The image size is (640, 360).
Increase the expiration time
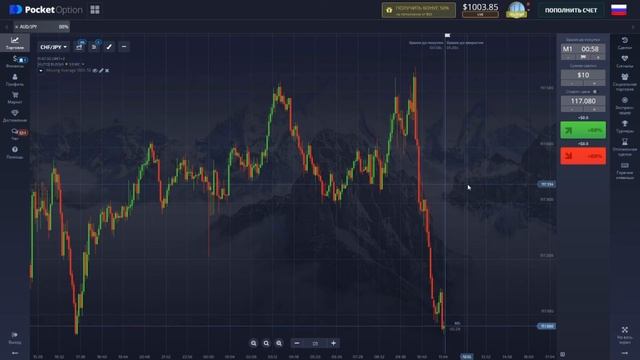click(598, 58)
